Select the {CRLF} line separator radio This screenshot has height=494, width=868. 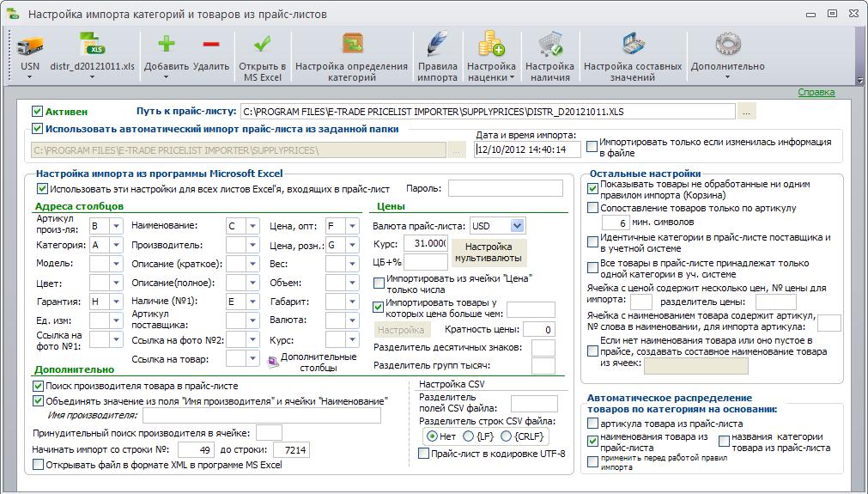pyautogui.click(x=506, y=436)
